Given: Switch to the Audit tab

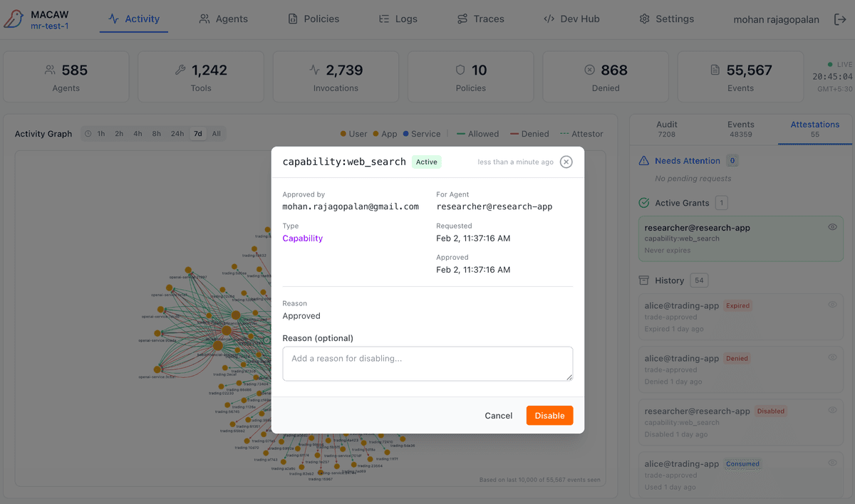Looking at the screenshot, I should coord(666,129).
